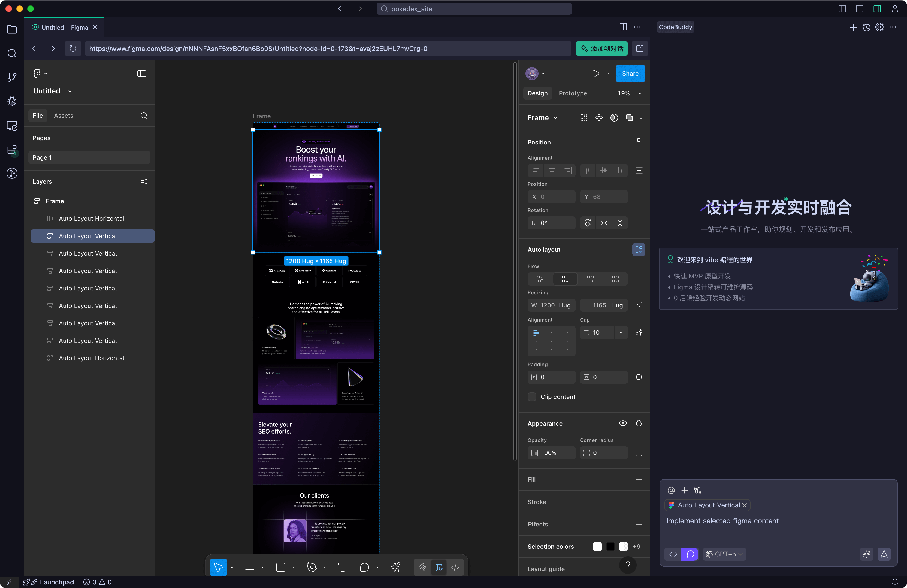Toggle off Auto layout with the highlighted button
This screenshot has height=588, width=907.
(x=638, y=250)
